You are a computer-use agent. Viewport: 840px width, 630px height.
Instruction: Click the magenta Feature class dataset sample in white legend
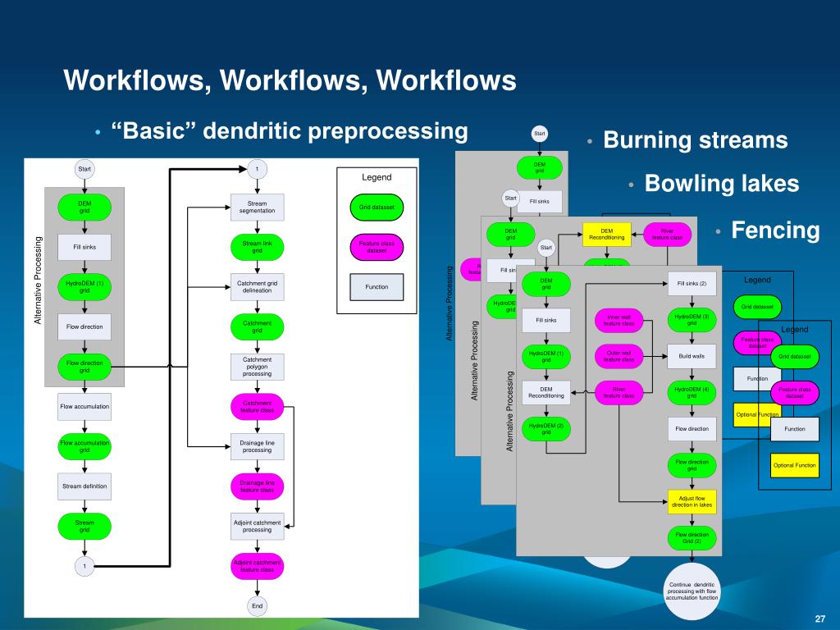(377, 247)
